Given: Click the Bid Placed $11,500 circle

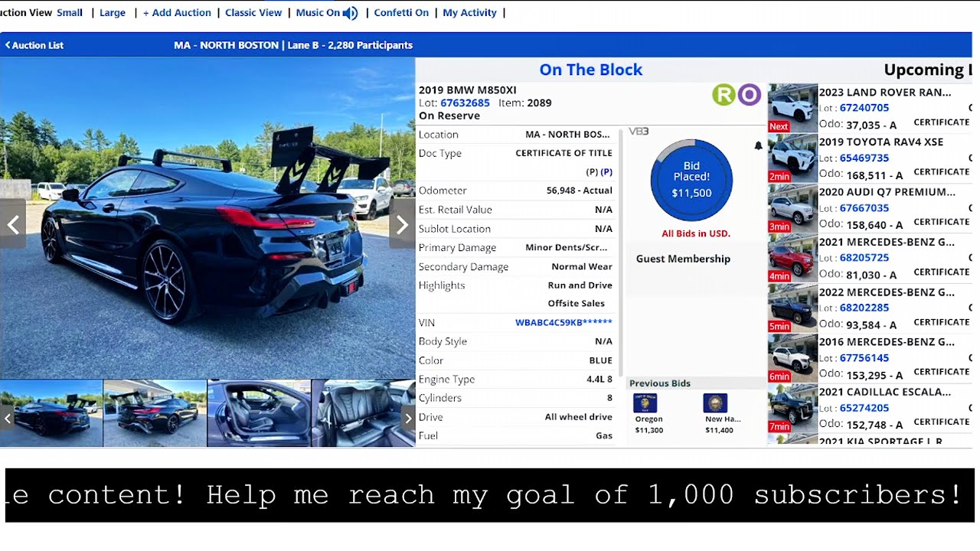Looking at the screenshot, I should coord(691,180).
